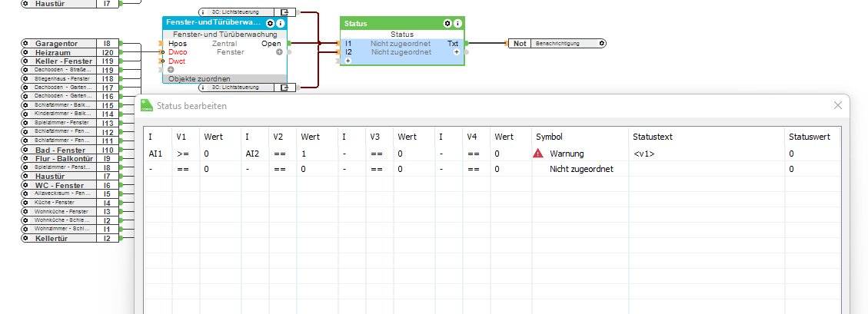Select the Bad - Fenster input label

tap(60, 150)
